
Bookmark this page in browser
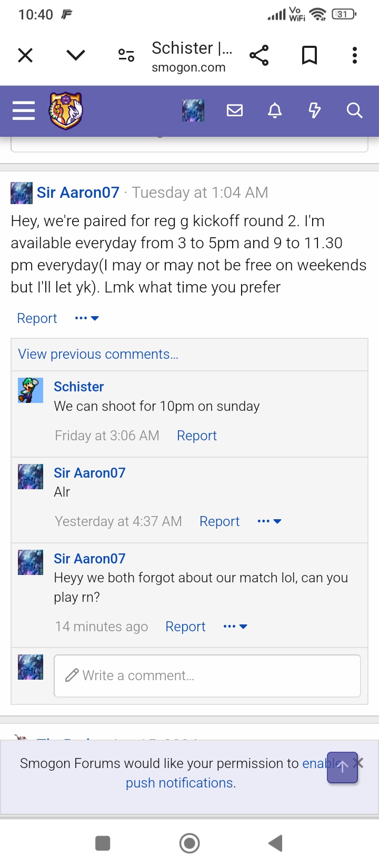point(310,55)
